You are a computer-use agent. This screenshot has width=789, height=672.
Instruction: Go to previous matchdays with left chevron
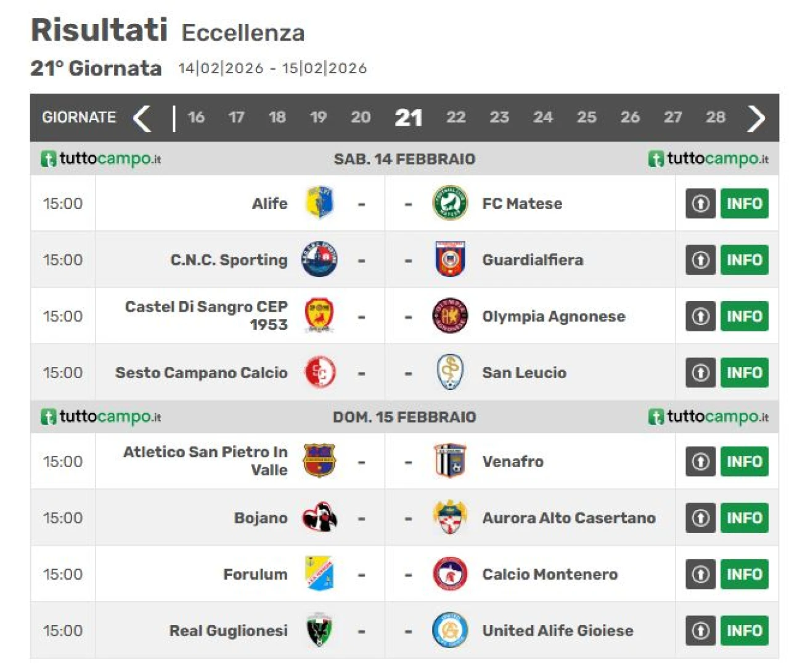(142, 118)
